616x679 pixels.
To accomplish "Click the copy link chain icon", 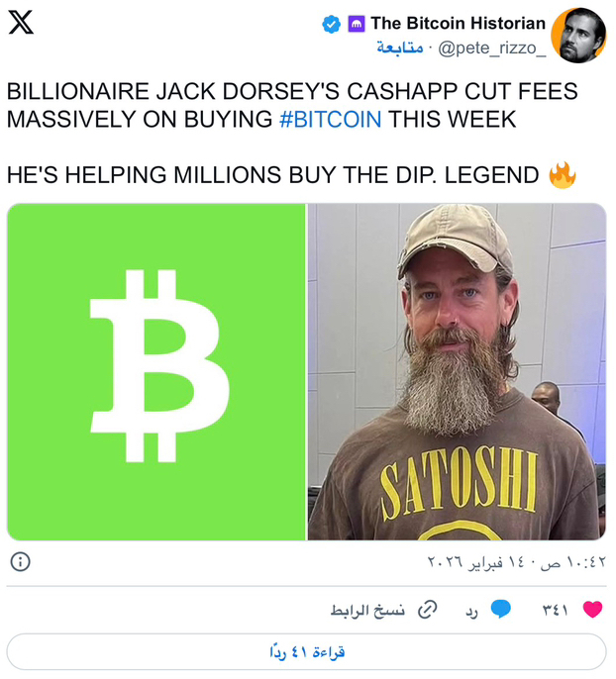I will [427, 610].
